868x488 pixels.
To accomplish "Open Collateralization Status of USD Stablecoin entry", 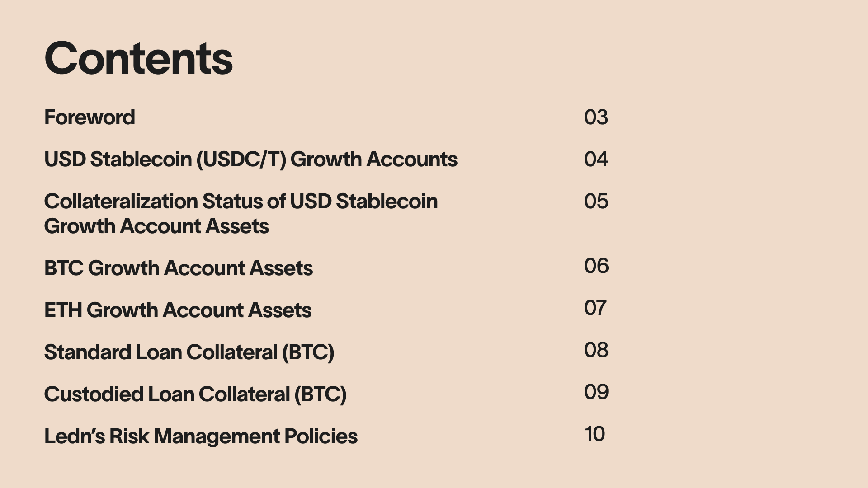I will pos(241,213).
